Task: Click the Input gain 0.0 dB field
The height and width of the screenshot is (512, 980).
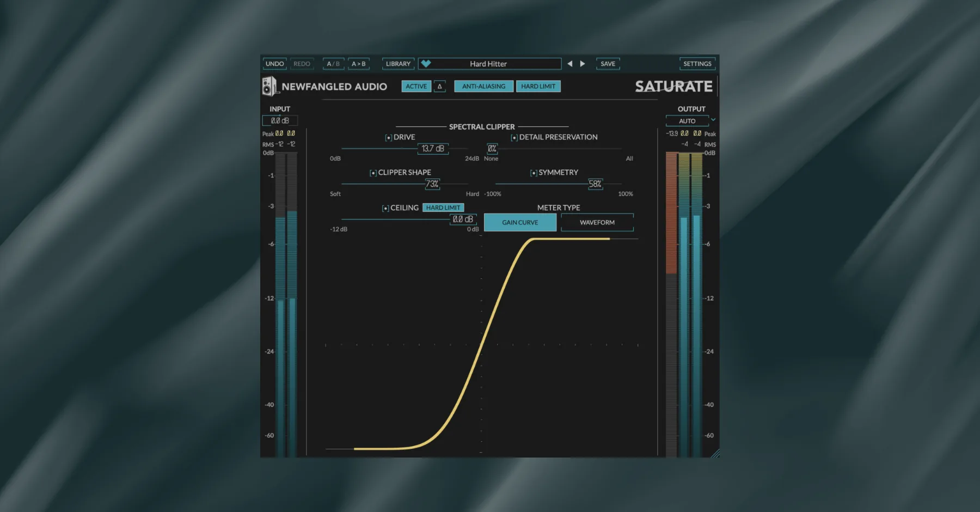Action: tap(280, 121)
